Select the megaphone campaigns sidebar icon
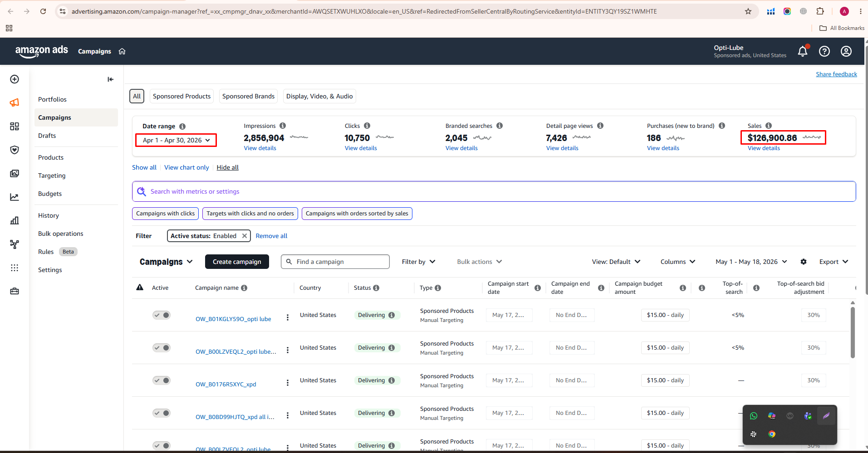 [15, 102]
